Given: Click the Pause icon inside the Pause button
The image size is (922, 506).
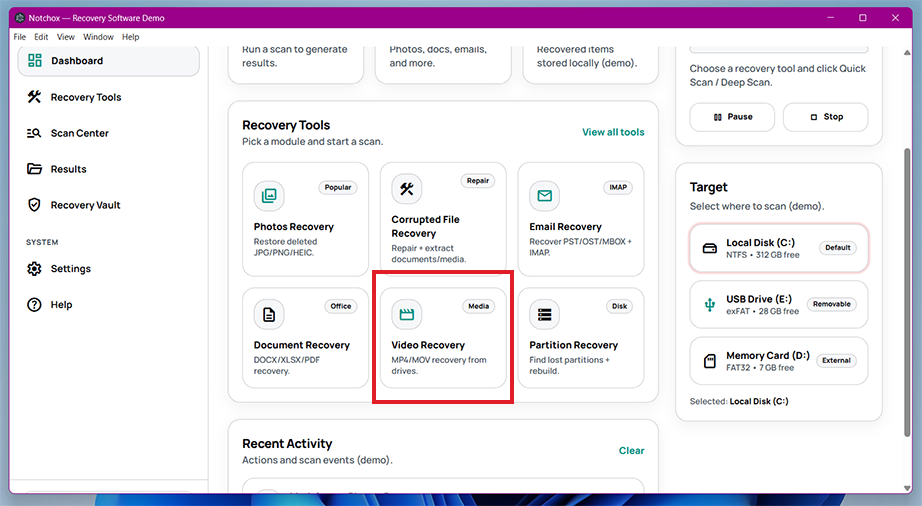Looking at the screenshot, I should coord(718,117).
